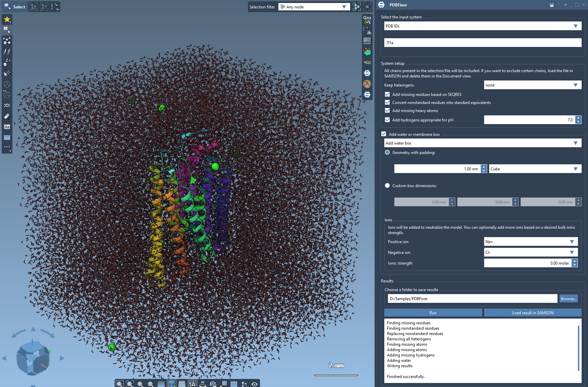
Task: Select the Eraser tool in left toolbar
Action: point(7,116)
